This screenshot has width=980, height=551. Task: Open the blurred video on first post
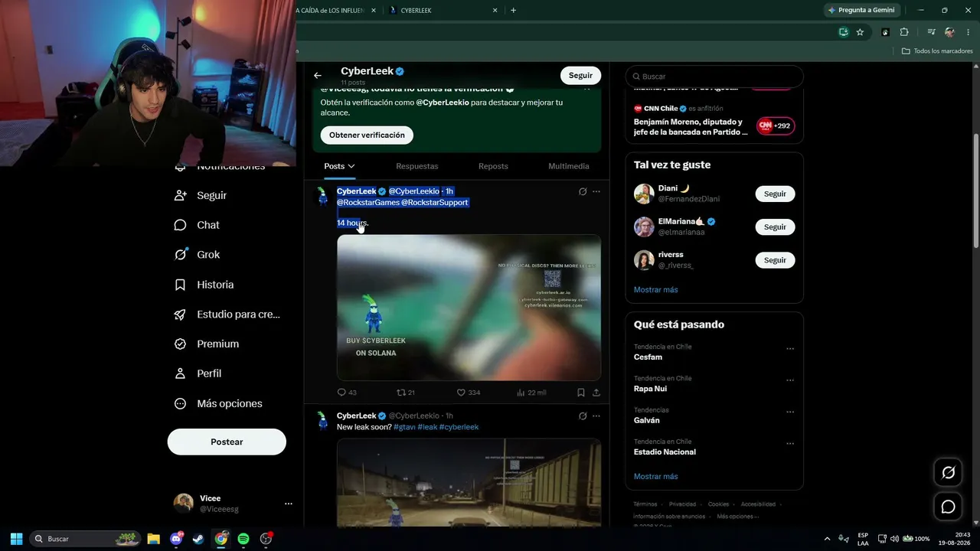(469, 308)
